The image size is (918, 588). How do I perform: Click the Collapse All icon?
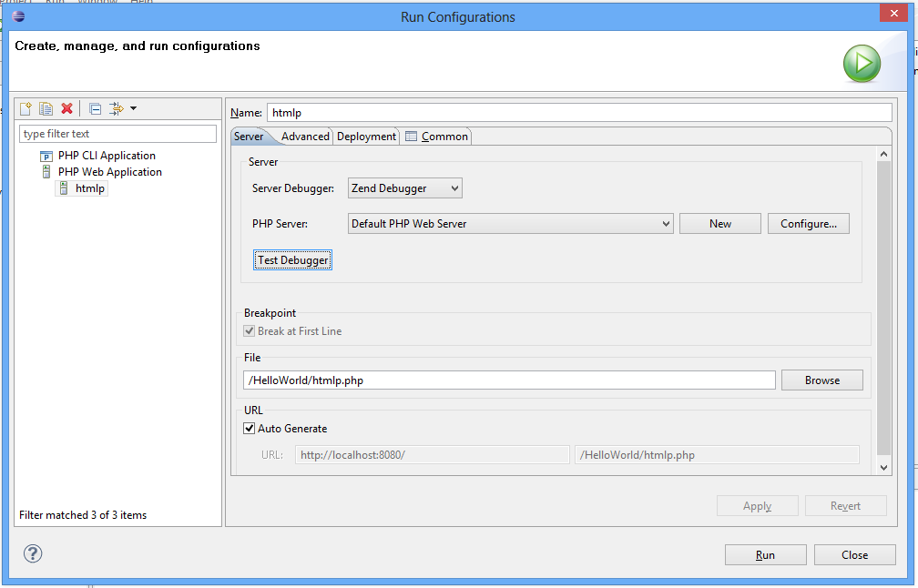click(95, 108)
